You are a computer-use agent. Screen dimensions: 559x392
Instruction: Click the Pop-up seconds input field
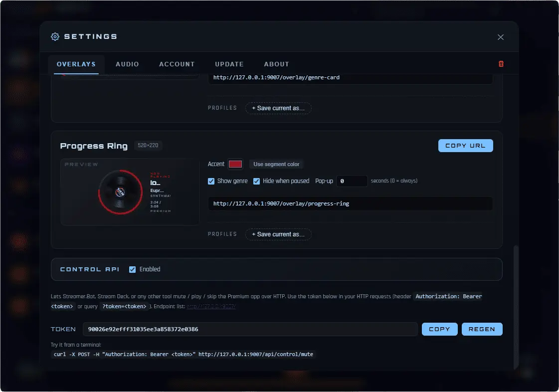point(352,181)
